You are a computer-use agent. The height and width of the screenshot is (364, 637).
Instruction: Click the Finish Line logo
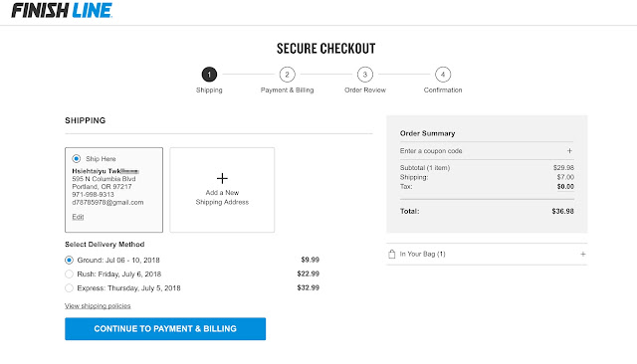(x=62, y=11)
